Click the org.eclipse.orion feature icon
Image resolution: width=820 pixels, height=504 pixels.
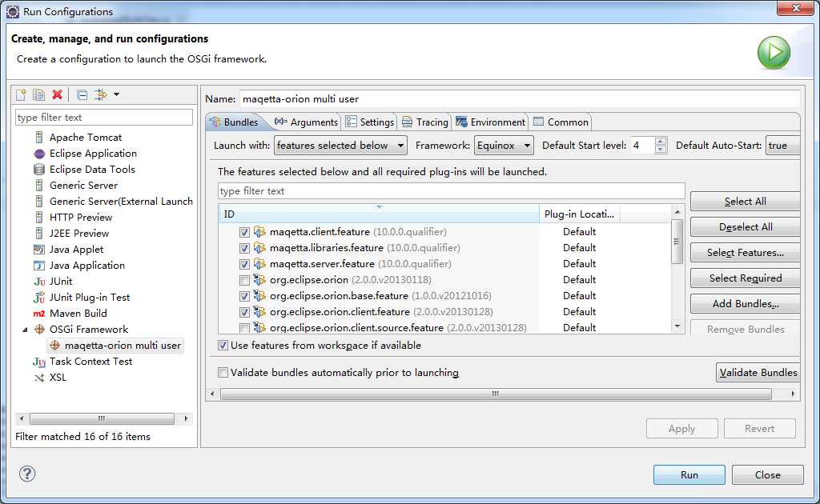pos(259,279)
